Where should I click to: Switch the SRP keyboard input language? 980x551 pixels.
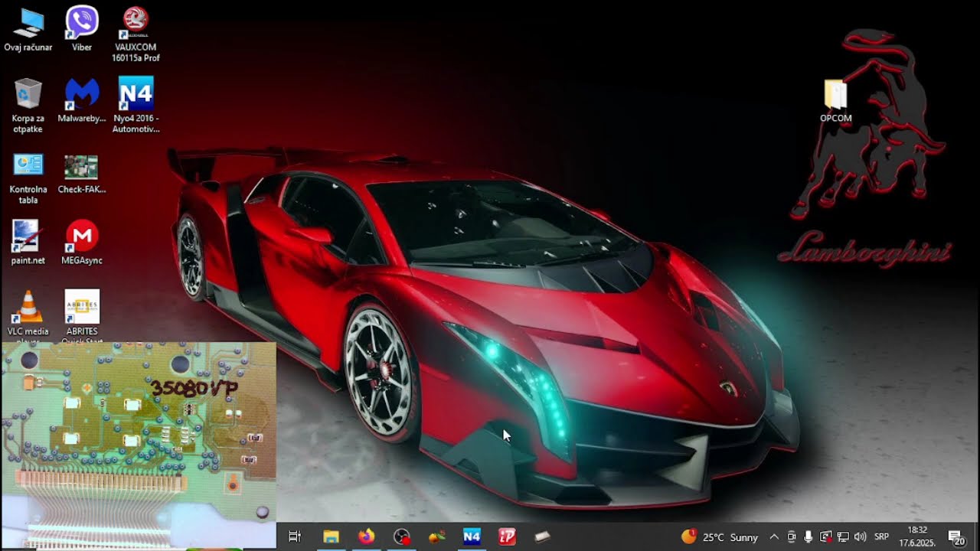(x=881, y=537)
